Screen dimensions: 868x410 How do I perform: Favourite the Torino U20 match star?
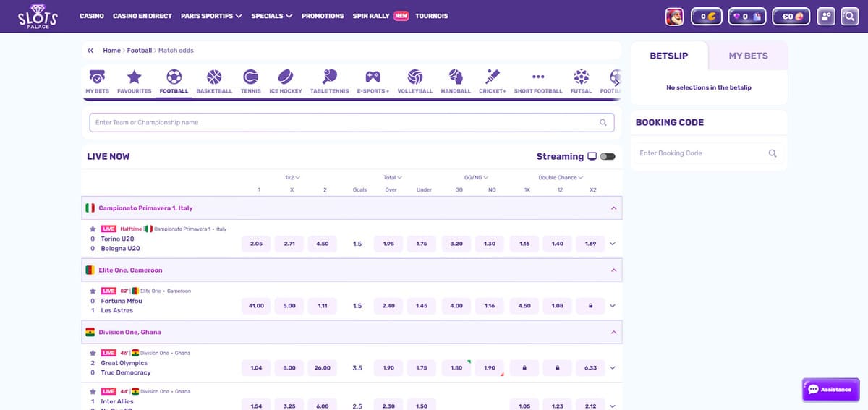pos(93,229)
